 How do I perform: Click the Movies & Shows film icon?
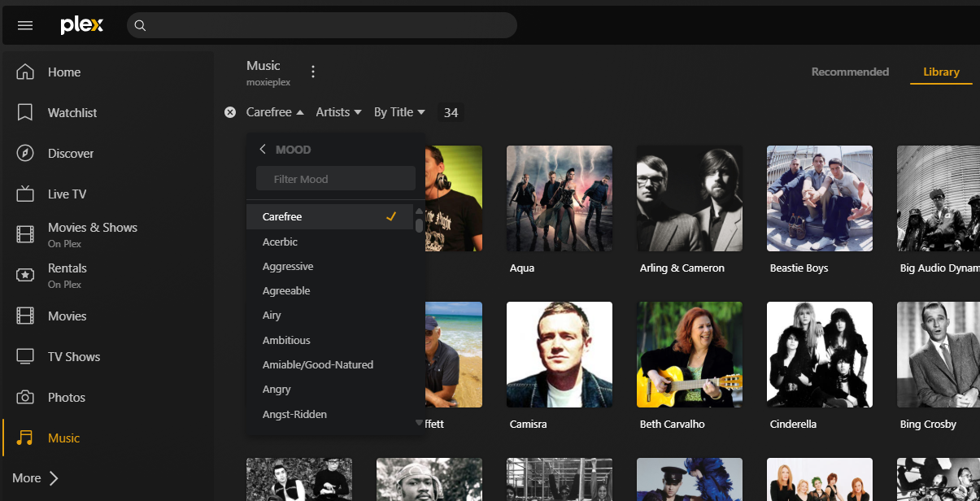coord(25,235)
